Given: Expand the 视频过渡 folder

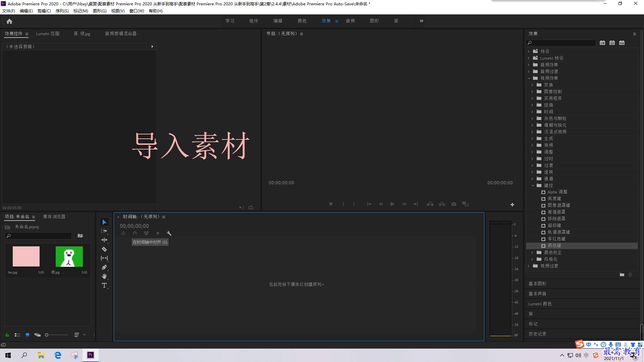Looking at the screenshot, I should tap(529, 266).
